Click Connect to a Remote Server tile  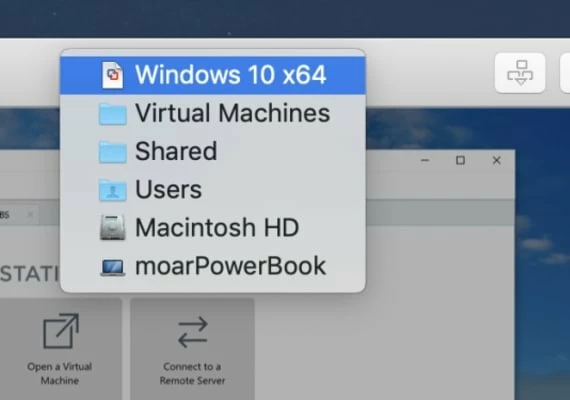pyautogui.click(x=192, y=349)
